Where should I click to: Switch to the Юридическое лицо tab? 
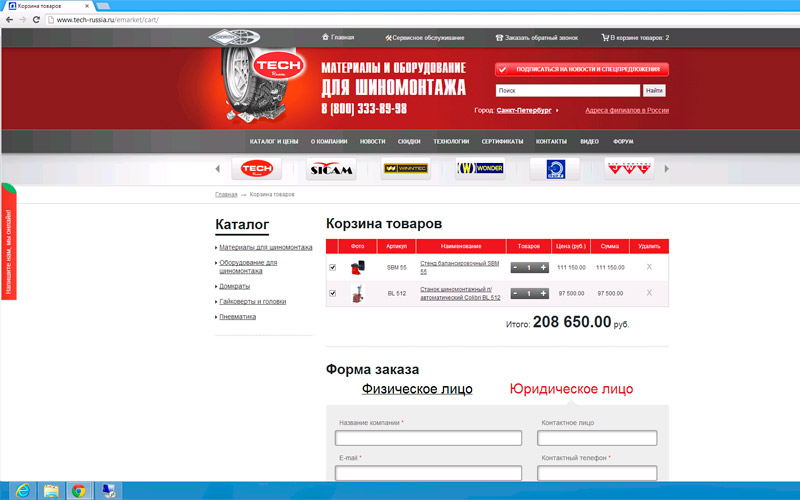pyautogui.click(x=571, y=389)
